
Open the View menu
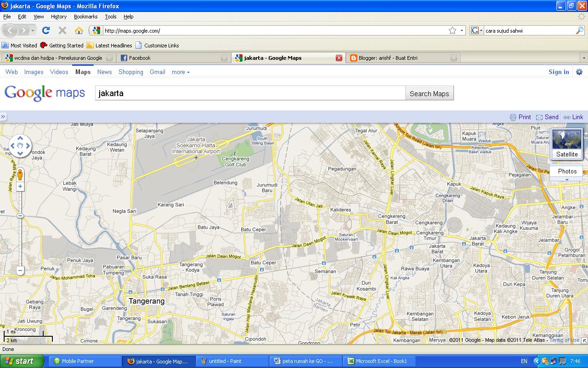pyautogui.click(x=39, y=17)
